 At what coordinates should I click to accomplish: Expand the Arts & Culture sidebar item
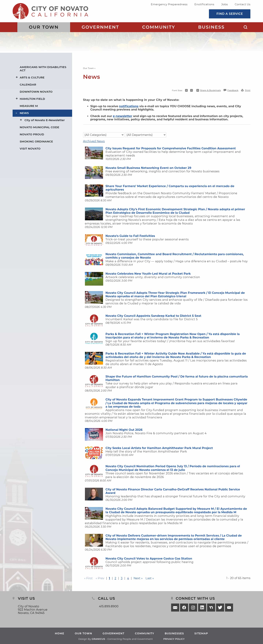pos(17,77)
